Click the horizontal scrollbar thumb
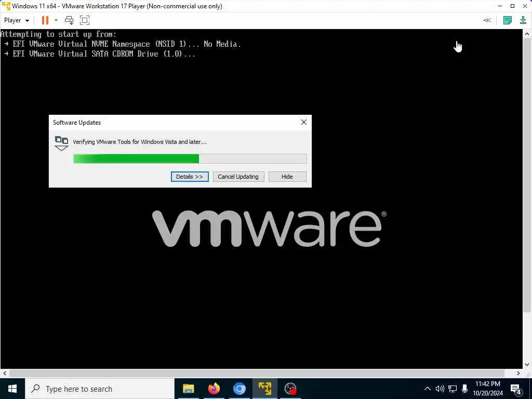 click(257, 373)
